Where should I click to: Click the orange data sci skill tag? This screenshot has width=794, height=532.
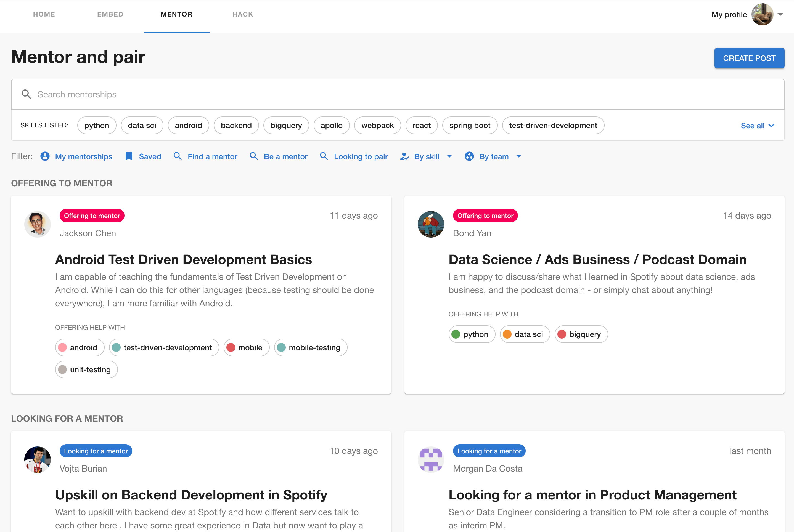pyautogui.click(x=525, y=334)
